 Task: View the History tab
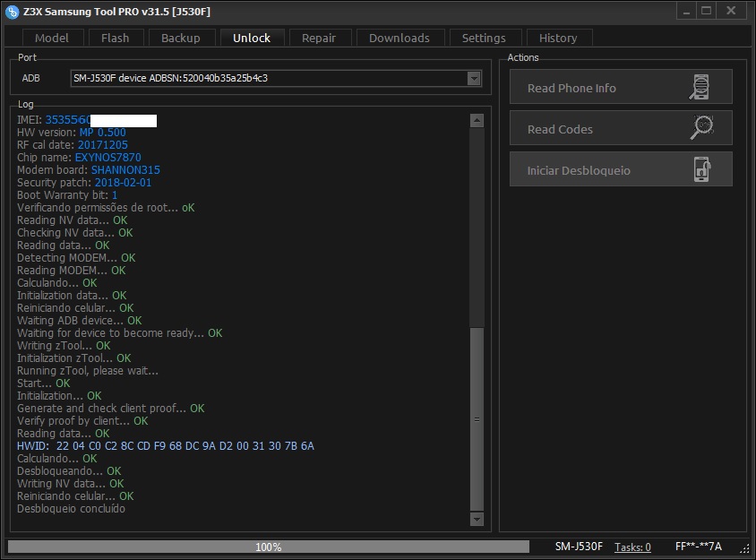[x=558, y=39]
